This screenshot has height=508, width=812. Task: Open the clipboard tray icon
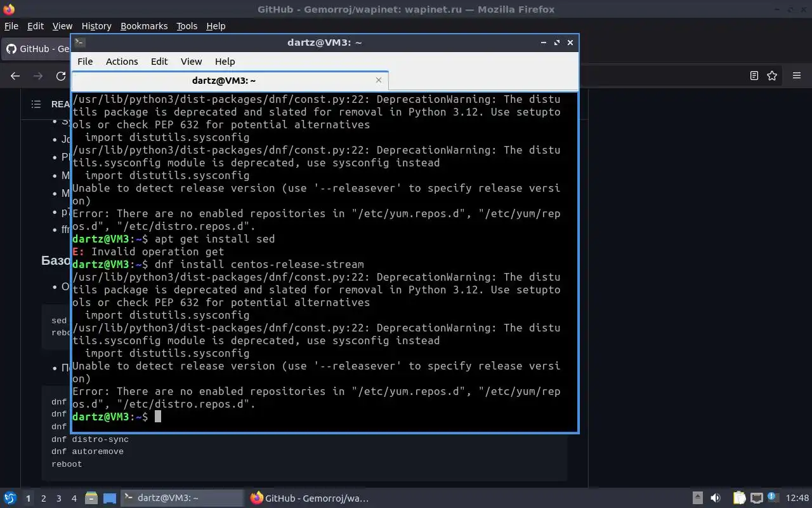(x=739, y=498)
